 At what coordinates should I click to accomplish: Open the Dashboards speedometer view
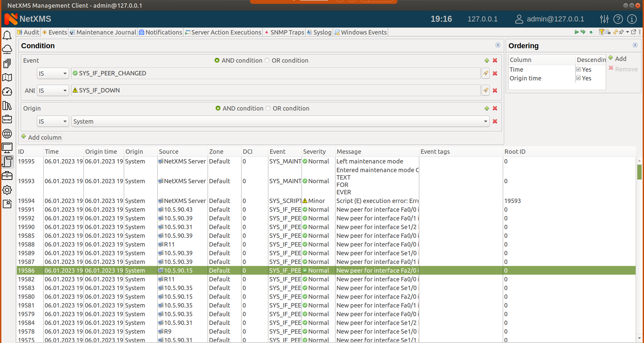click(x=7, y=91)
